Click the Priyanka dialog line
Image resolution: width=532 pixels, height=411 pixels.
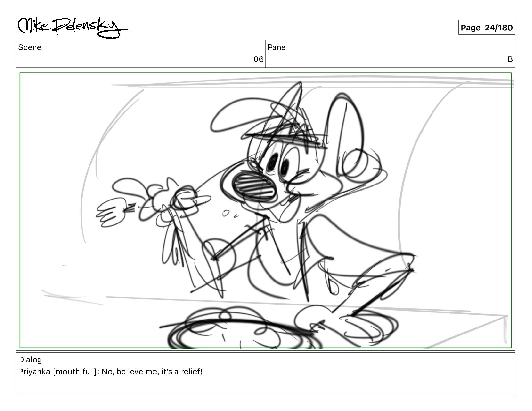tap(110, 372)
